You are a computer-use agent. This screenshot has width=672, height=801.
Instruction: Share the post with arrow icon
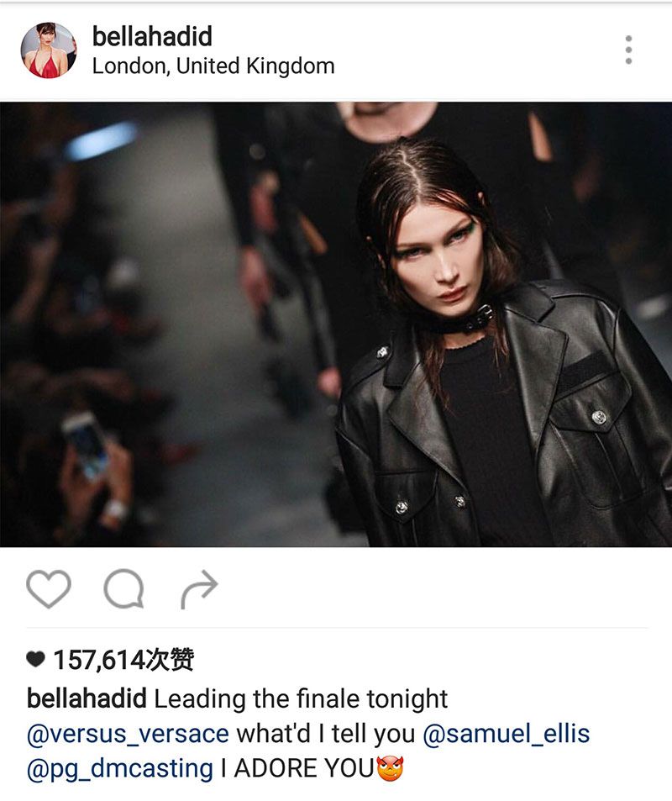coord(199,588)
